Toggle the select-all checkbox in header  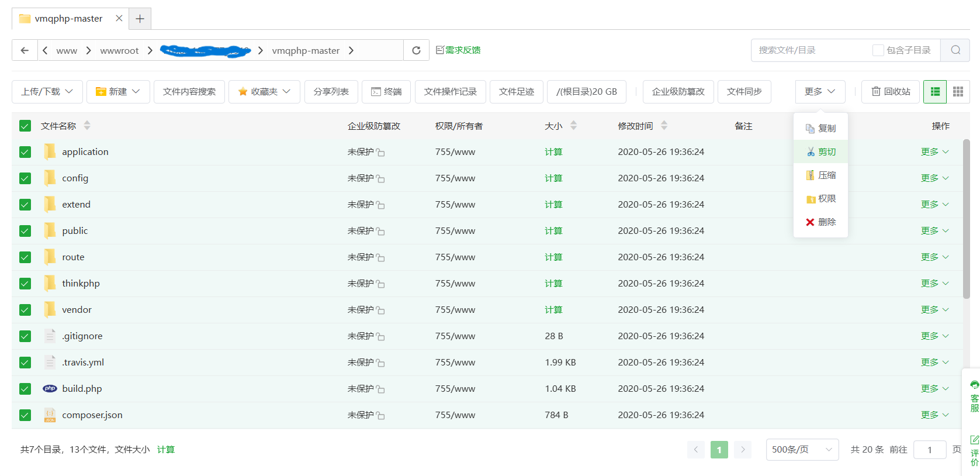coord(25,126)
